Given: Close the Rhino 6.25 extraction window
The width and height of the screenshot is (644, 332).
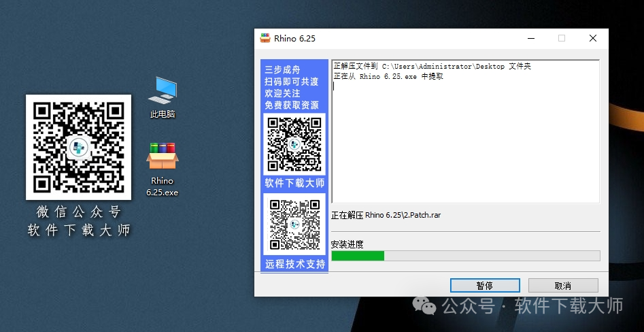Looking at the screenshot, I should tap(593, 38).
